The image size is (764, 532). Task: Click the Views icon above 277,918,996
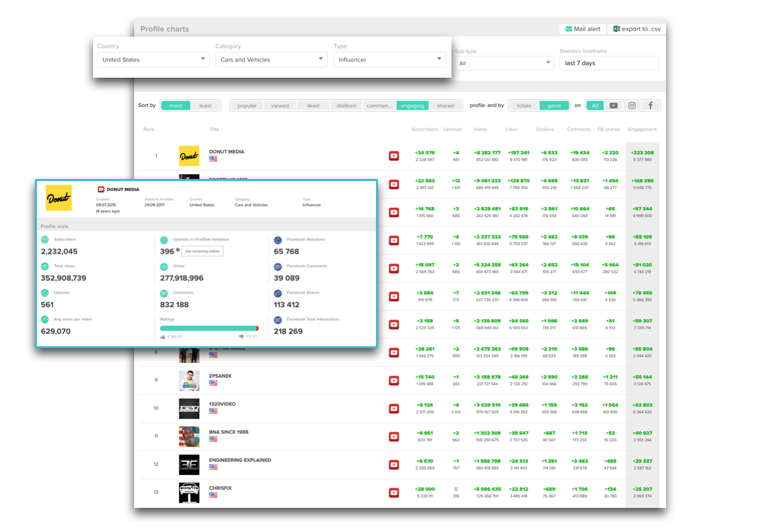(x=164, y=267)
